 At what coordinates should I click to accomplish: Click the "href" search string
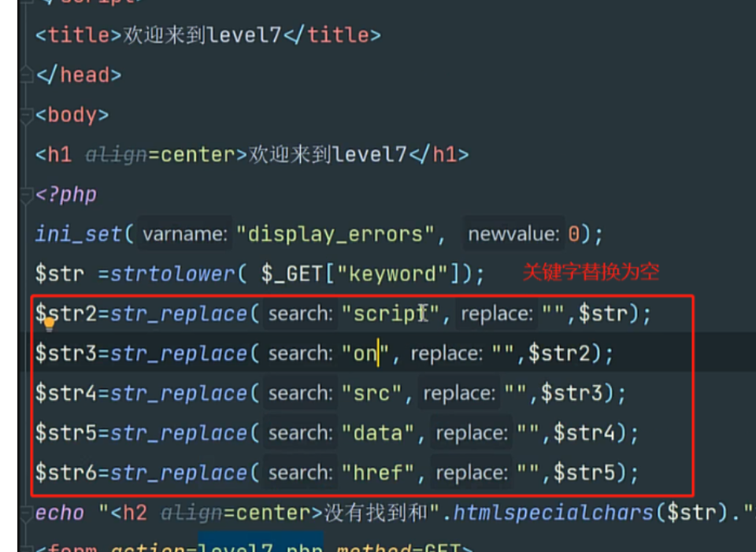pyautogui.click(x=377, y=473)
